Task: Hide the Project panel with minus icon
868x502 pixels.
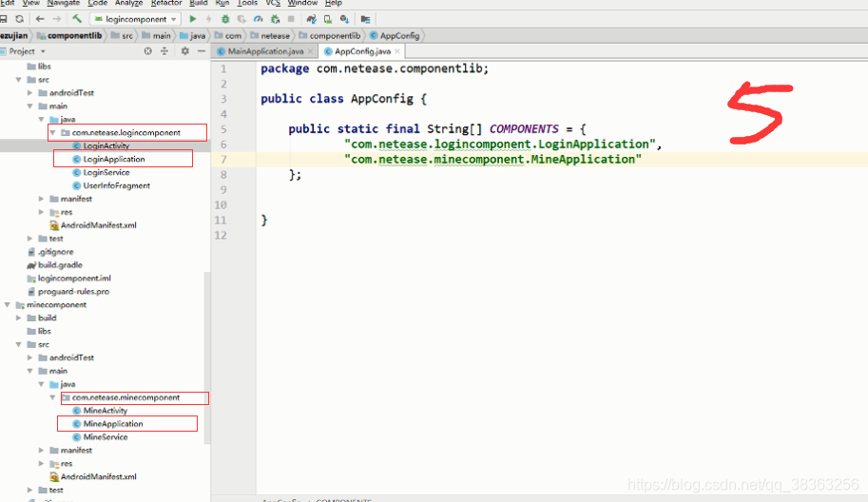Action: pyautogui.click(x=202, y=51)
